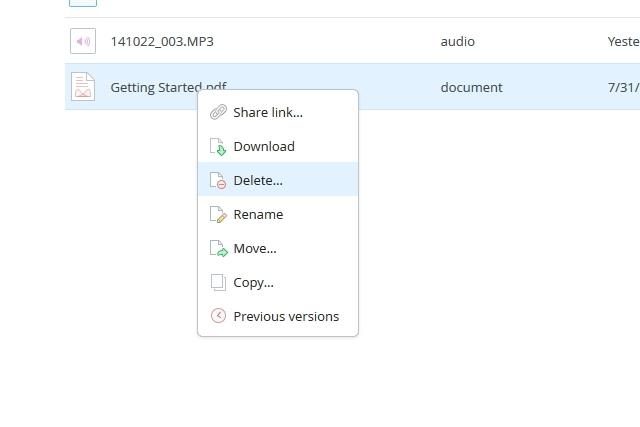Viewport: 640px width, 427px height.
Task: Open Move... menu option
Action: (278, 248)
